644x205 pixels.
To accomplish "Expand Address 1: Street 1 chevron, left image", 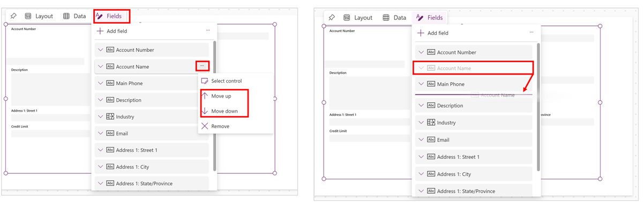I will 100,150.
